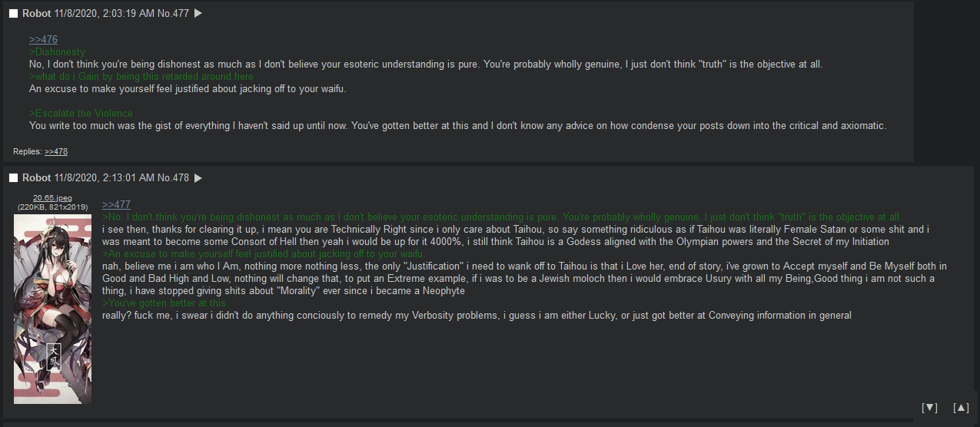Image resolution: width=980 pixels, height=427 pixels.
Task: Click the image file size info text
Action: click(52, 207)
